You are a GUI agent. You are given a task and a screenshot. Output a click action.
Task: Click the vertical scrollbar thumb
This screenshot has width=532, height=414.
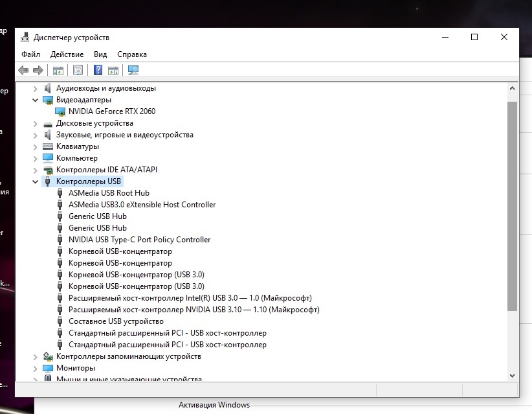coord(513,206)
